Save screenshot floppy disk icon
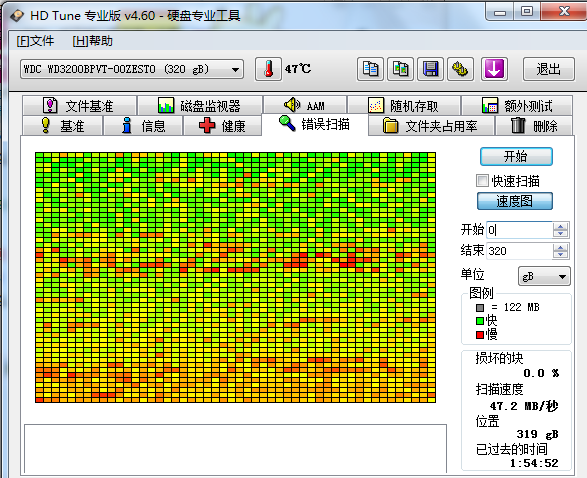The height and width of the screenshot is (478, 587). coord(431,69)
